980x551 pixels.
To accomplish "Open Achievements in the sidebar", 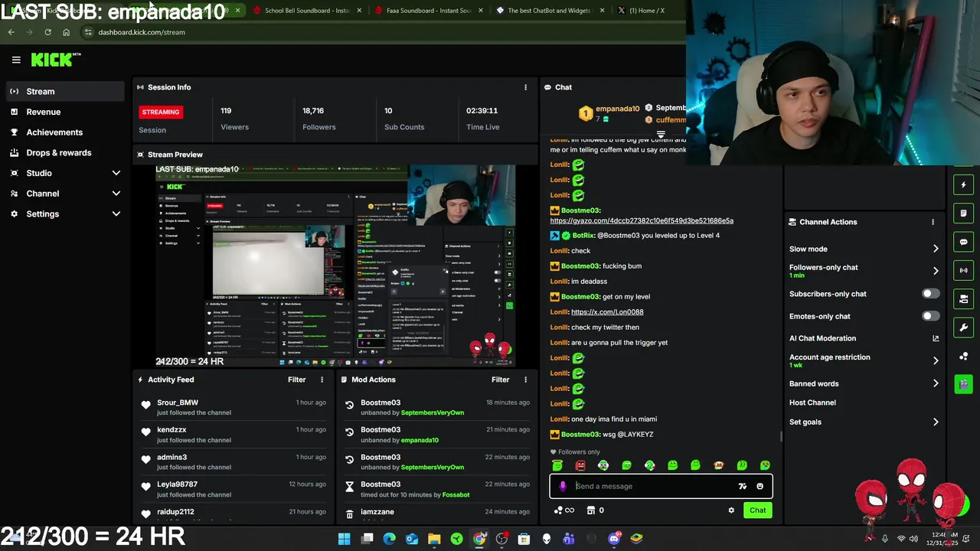I will (64, 132).
